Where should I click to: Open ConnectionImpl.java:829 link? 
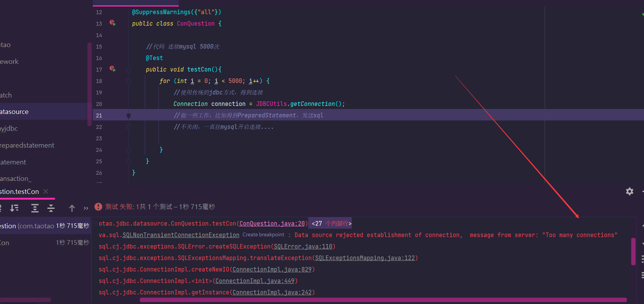(x=272, y=269)
